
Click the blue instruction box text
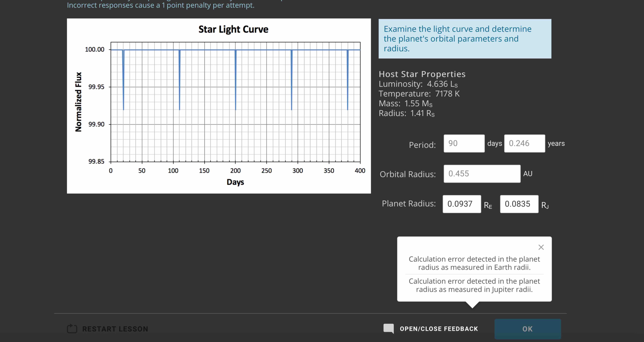point(458,39)
